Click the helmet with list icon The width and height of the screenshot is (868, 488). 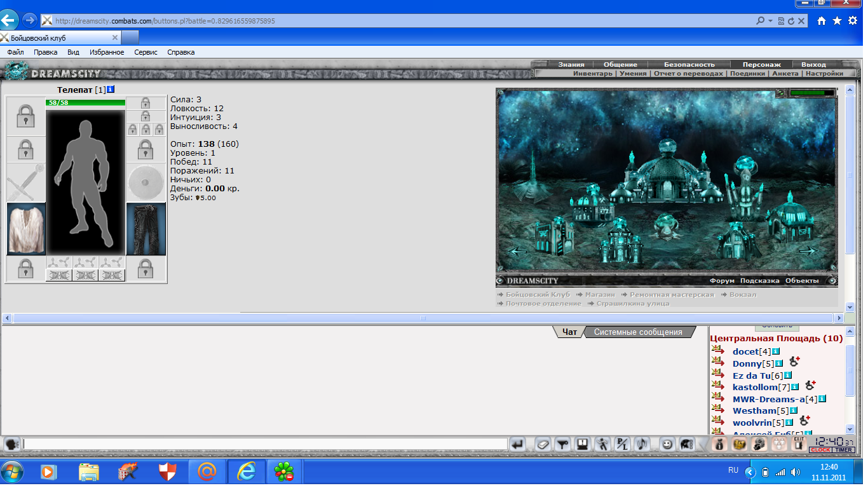click(x=686, y=444)
